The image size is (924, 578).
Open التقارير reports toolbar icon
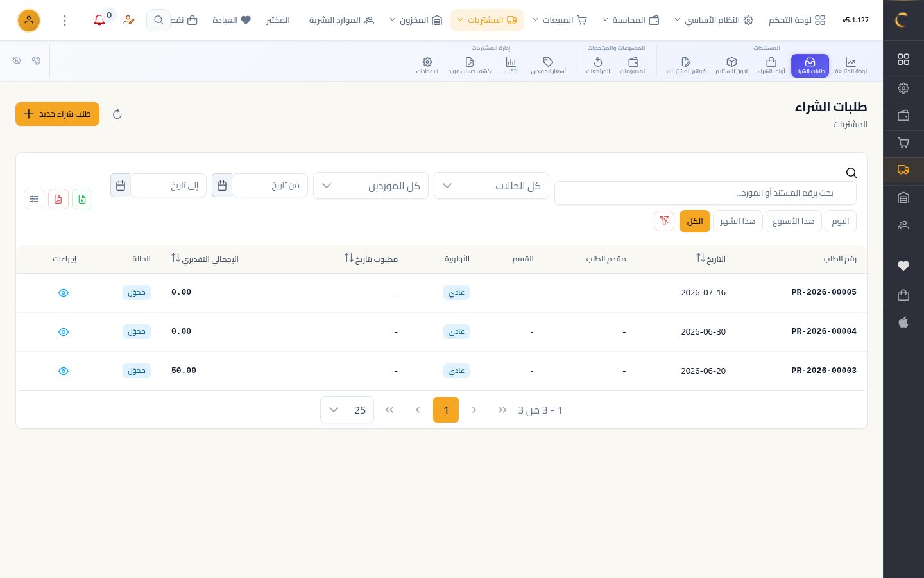(511, 66)
